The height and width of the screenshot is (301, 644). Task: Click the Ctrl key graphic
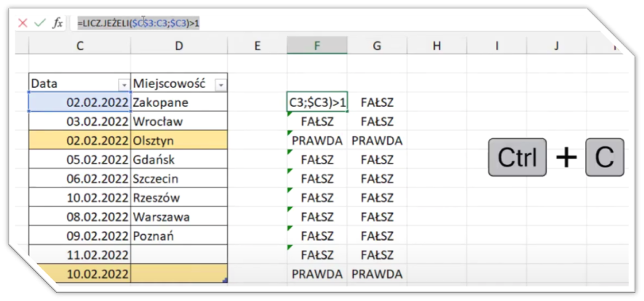tap(517, 157)
